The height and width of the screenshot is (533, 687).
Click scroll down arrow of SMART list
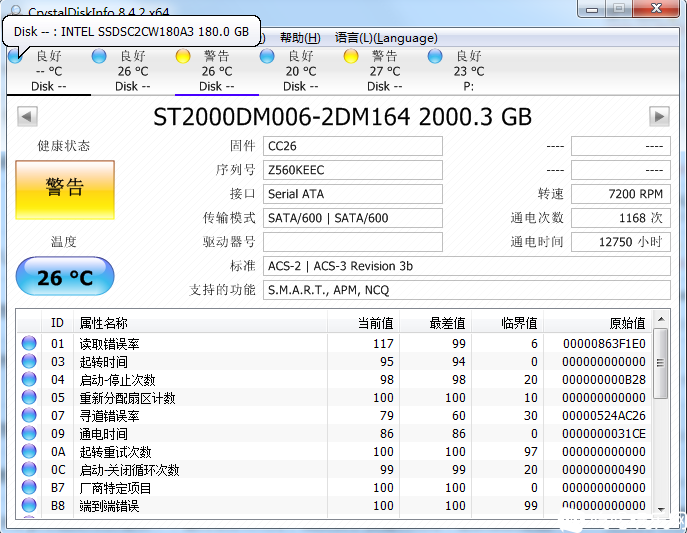pos(661,509)
